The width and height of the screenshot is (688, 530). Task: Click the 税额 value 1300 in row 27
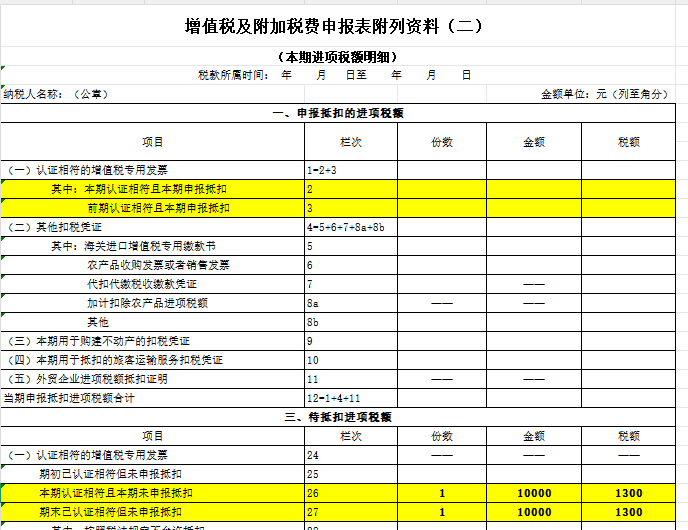(628, 512)
